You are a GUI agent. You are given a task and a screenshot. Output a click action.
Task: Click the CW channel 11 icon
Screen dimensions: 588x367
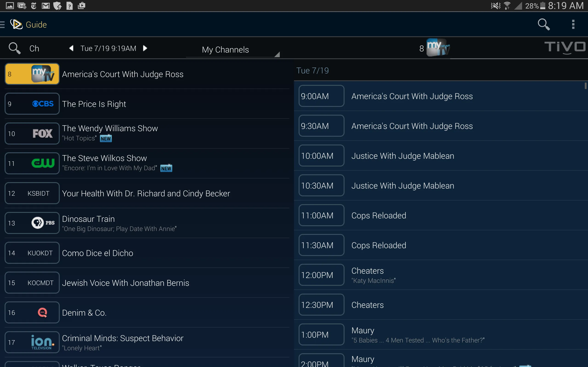point(42,163)
